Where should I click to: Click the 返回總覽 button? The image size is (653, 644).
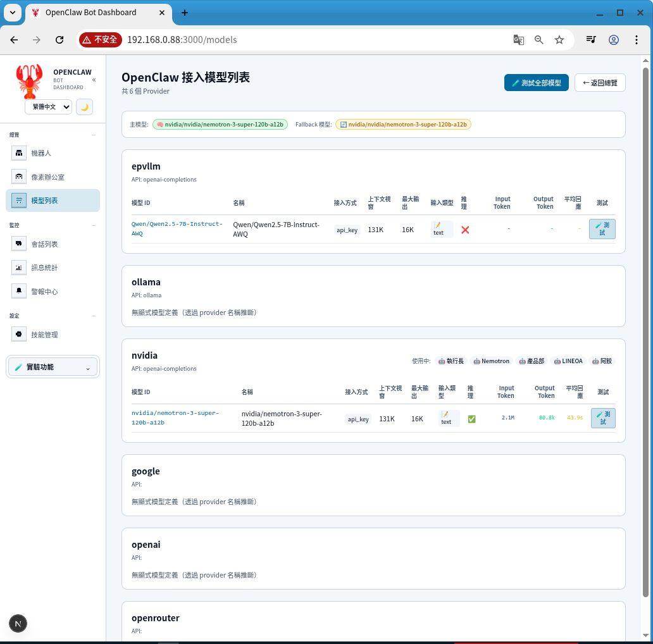pyautogui.click(x=600, y=83)
